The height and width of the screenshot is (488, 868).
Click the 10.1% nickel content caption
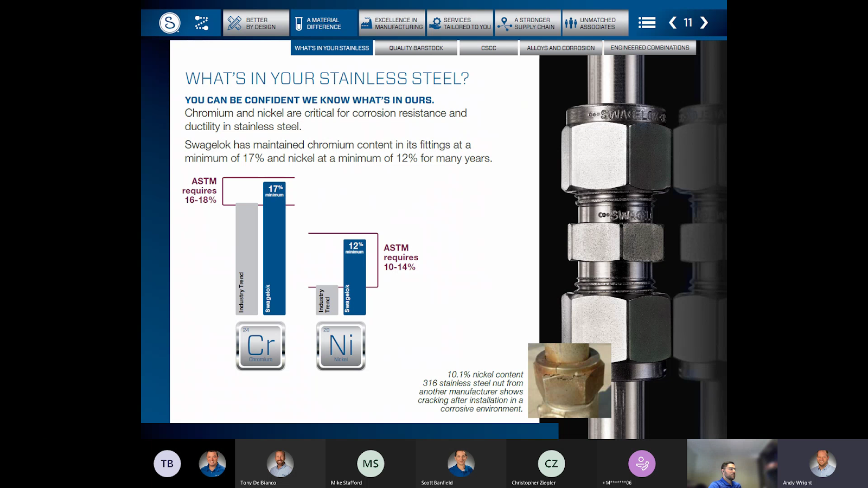click(471, 391)
